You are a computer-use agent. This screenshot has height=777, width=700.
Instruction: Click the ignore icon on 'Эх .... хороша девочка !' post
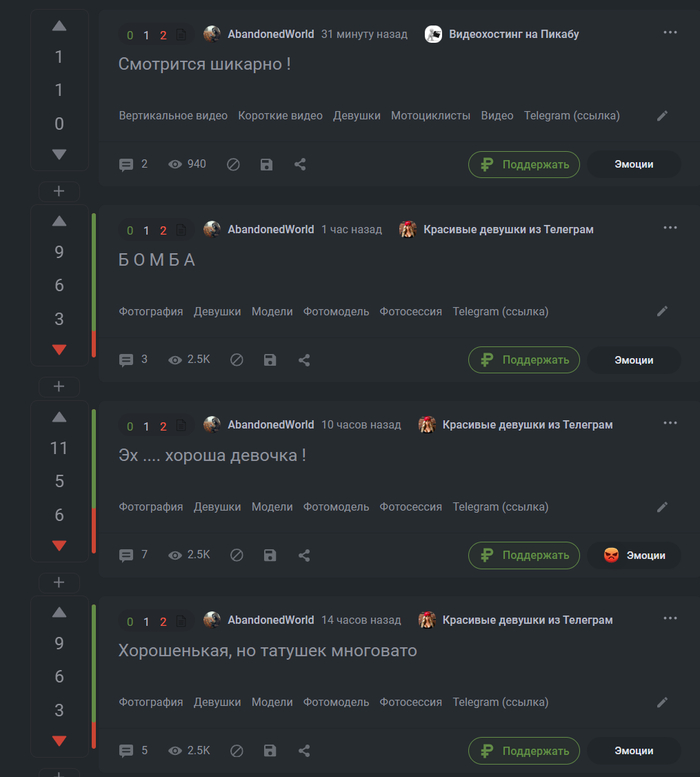(x=237, y=555)
